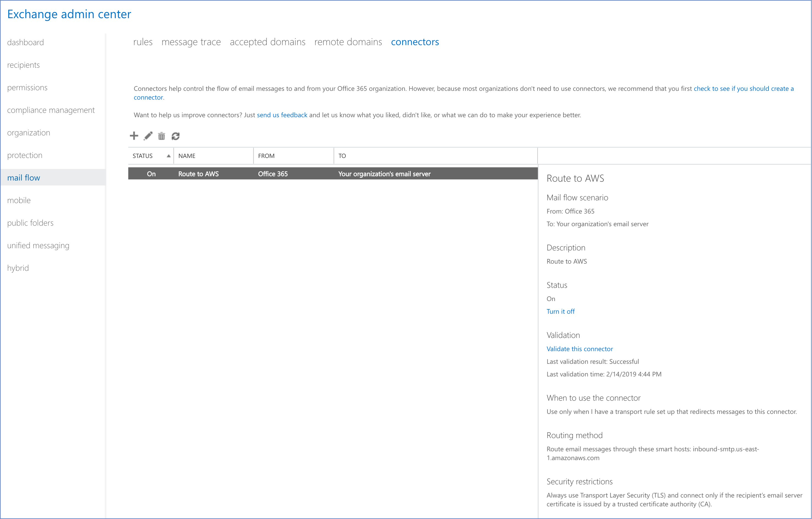
Task: Click the 'Route to AWS' details pane heading
Action: coord(575,178)
